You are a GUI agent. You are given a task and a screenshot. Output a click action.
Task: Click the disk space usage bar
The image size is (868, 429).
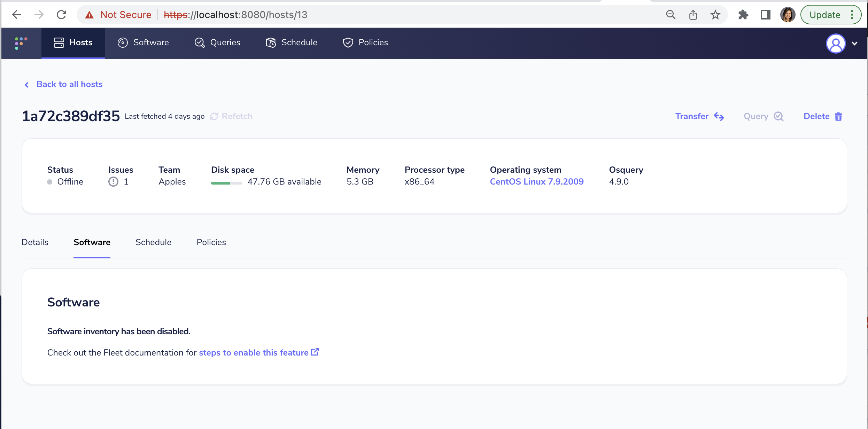coord(226,183)
